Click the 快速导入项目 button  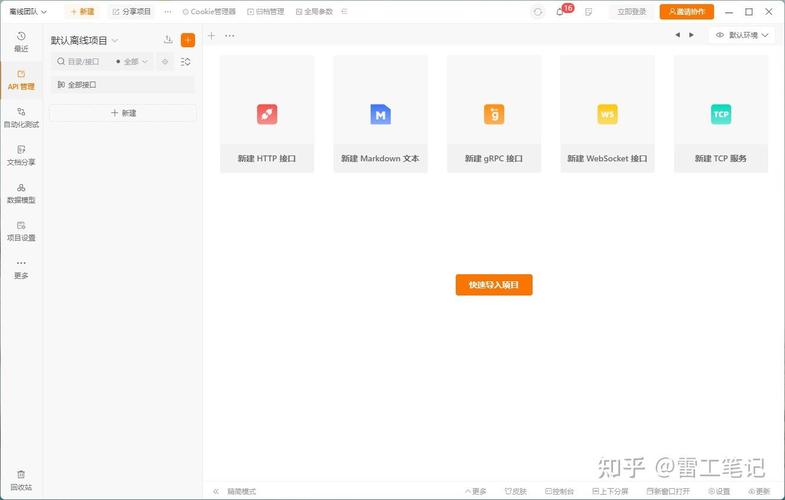click(x=494, y=285)
